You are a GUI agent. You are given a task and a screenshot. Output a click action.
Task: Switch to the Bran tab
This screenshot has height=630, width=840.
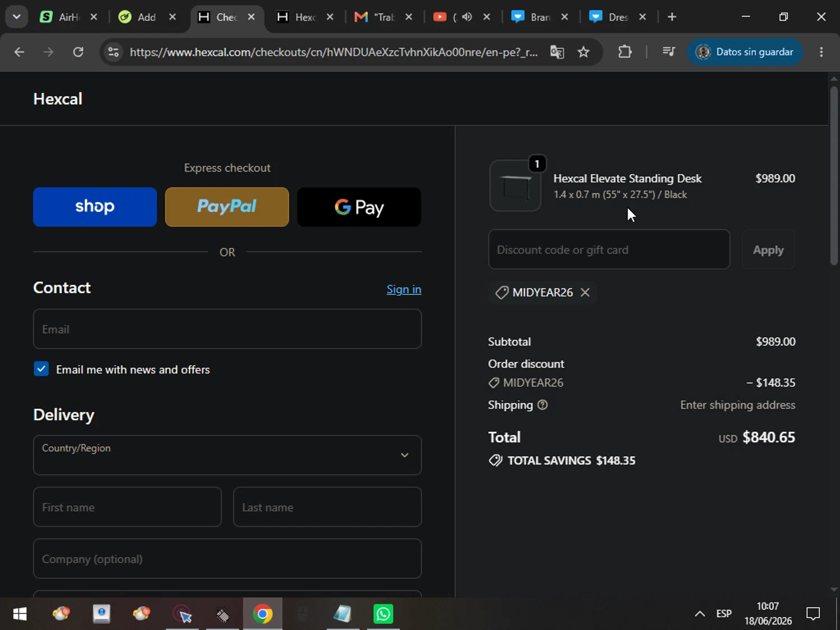(531, 17)
